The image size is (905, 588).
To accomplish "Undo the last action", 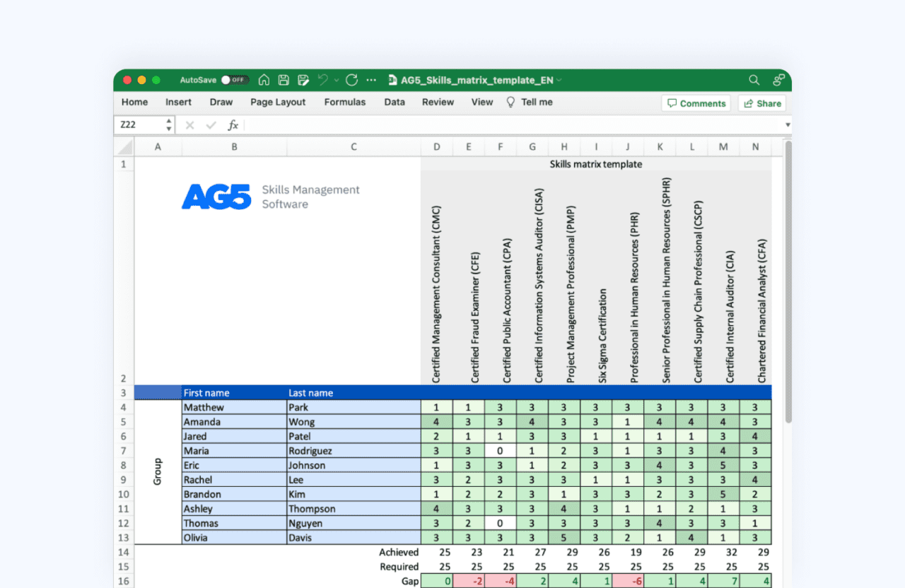I will click(x=322, y=79).
